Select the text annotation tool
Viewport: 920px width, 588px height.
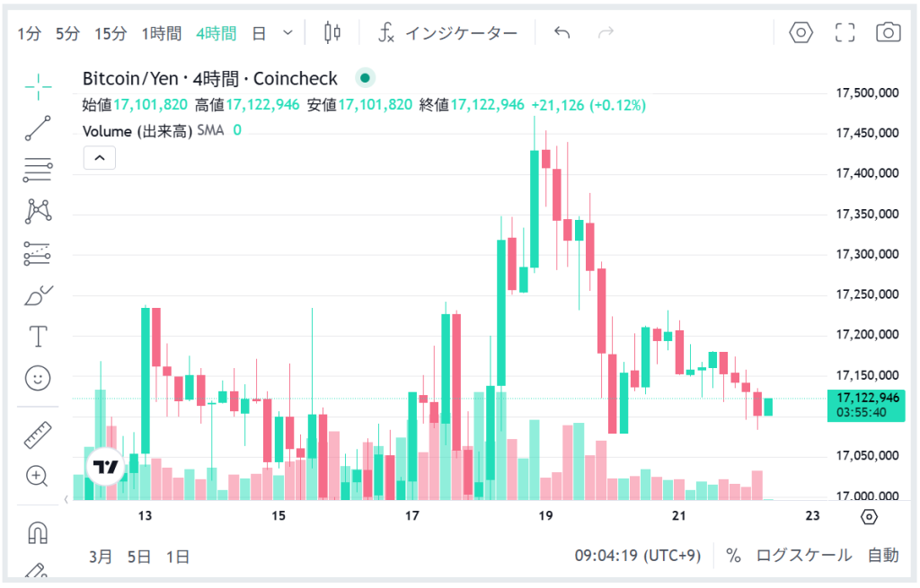point(38,337)
